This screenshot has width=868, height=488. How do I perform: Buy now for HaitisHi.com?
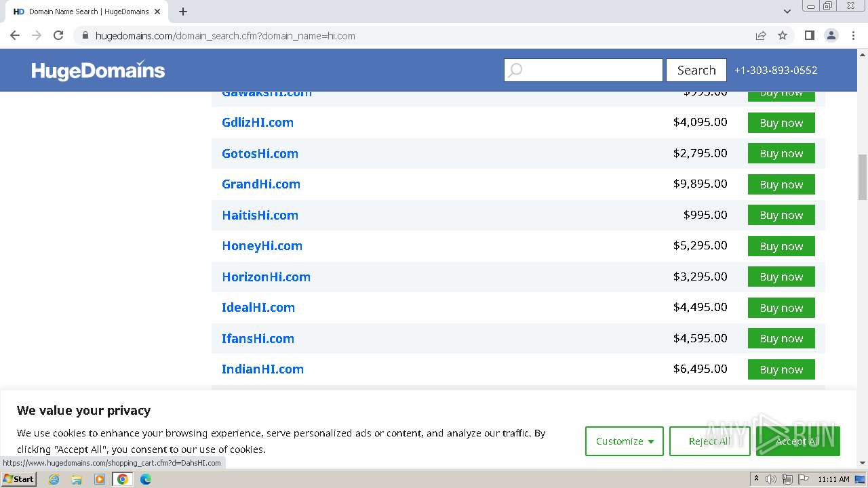[x=781, y=215]
